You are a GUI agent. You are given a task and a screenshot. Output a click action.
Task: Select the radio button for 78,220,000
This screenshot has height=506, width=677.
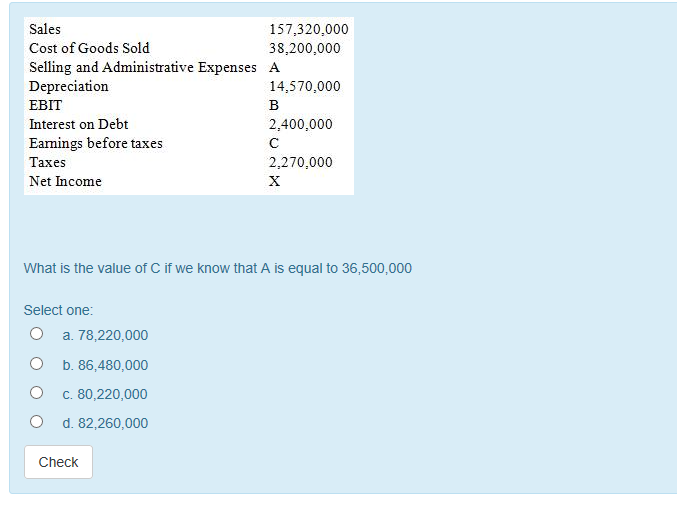[x=37, y=334]
